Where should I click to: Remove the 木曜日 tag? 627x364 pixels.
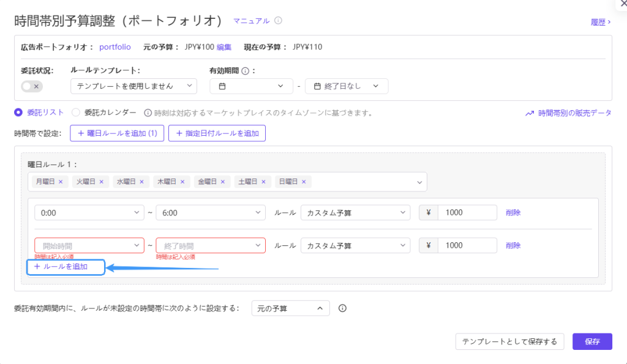(182, 182)
